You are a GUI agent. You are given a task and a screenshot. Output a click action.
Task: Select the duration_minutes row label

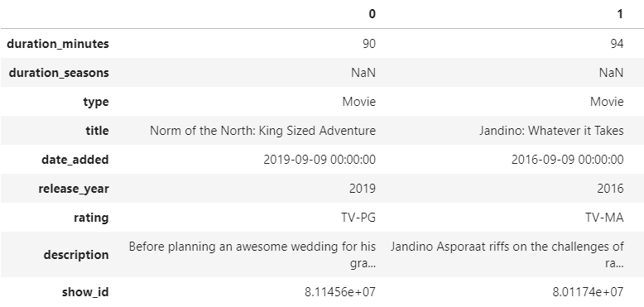click(x=58, y=44)
